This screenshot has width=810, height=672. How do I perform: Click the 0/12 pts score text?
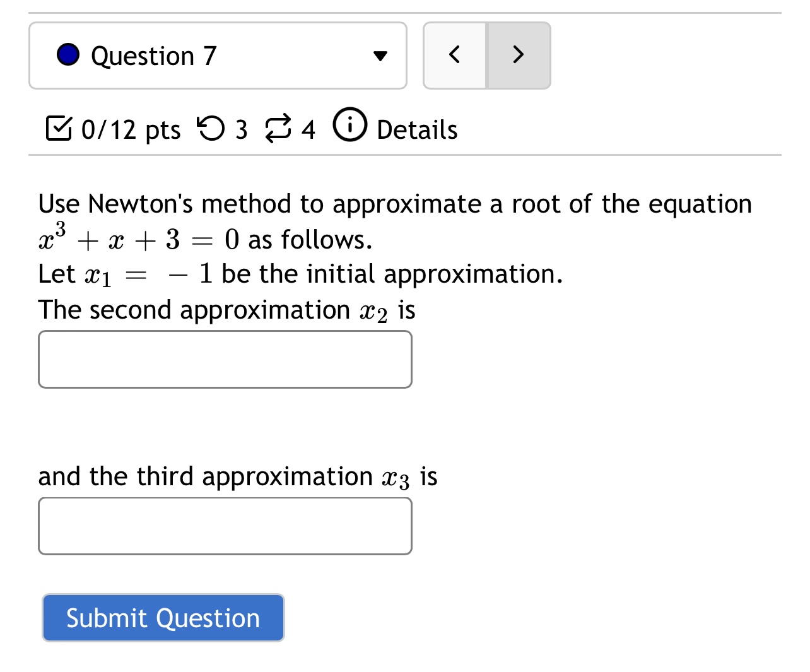click(130, 128)
